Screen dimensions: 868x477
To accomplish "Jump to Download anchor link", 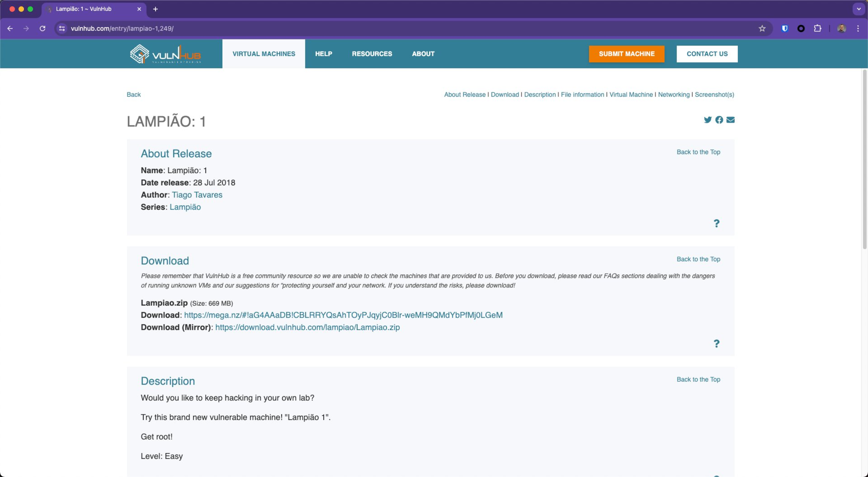I will pyautogui.click(x=505, y=95).
